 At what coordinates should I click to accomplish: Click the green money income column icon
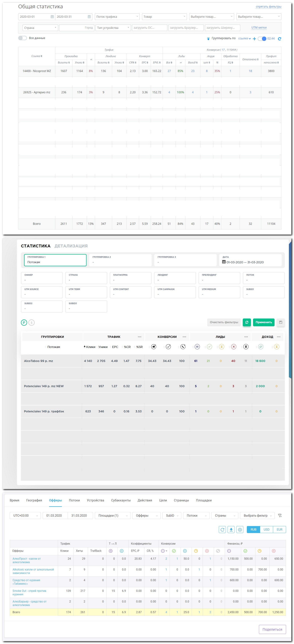[x=261, y=347]
